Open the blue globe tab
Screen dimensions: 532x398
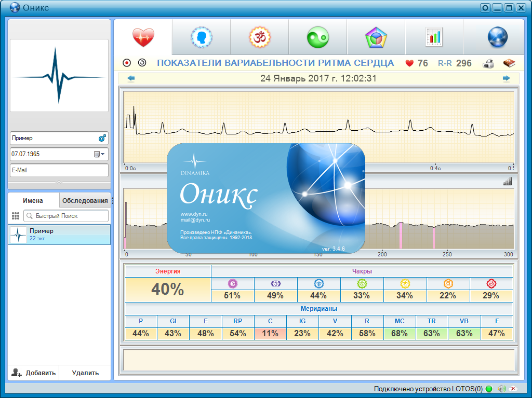click(x=497, y=37)
